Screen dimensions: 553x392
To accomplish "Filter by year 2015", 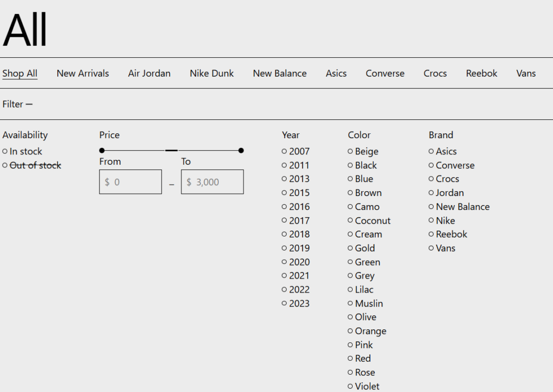I will [x=295, y=193].
